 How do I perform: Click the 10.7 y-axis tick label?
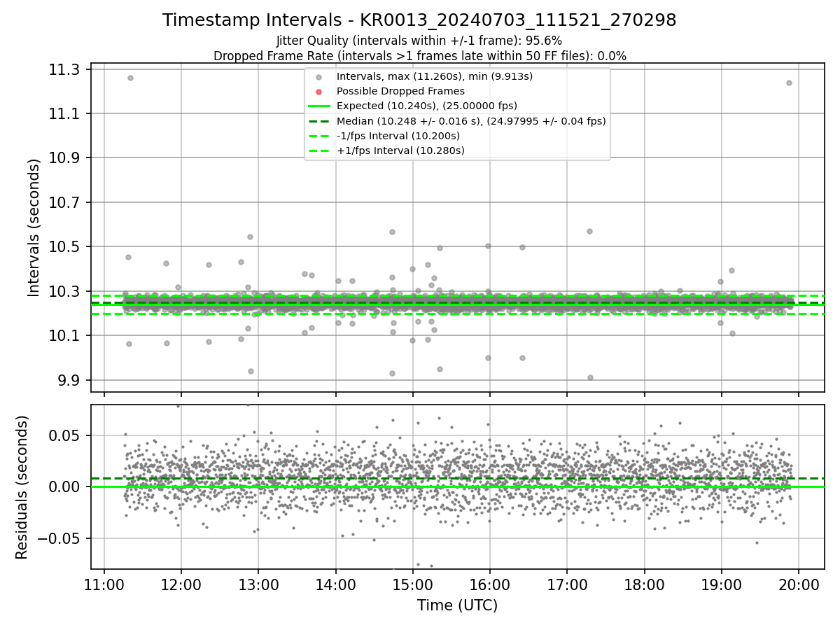(x=65, y=202)
